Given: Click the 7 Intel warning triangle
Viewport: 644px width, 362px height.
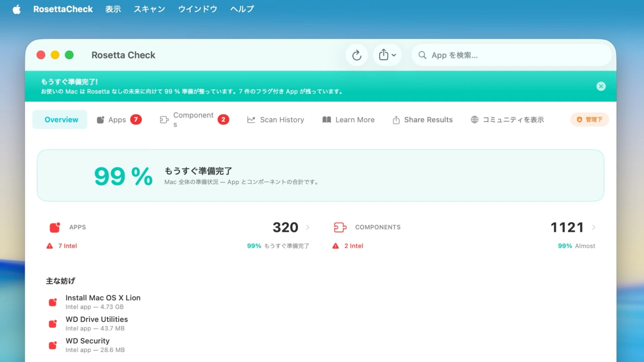Looking at the screenshot, I should click(49, 246).
